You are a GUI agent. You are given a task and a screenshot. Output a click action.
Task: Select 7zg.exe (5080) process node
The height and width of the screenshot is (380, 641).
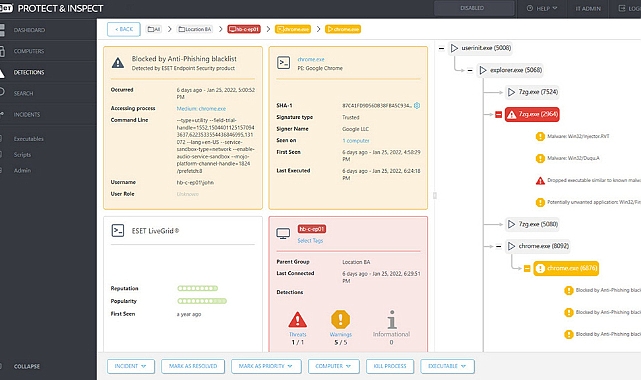tap(533, 224)
